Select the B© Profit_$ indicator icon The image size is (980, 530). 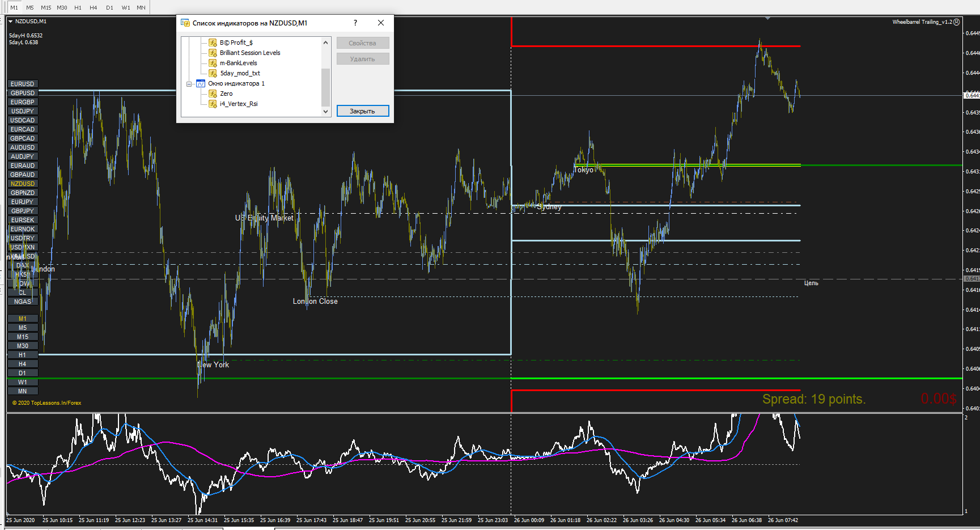pos(213,43)
